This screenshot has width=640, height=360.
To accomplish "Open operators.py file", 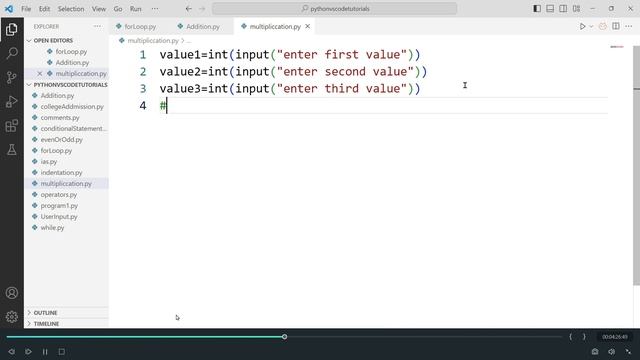I will click(58, 195).
